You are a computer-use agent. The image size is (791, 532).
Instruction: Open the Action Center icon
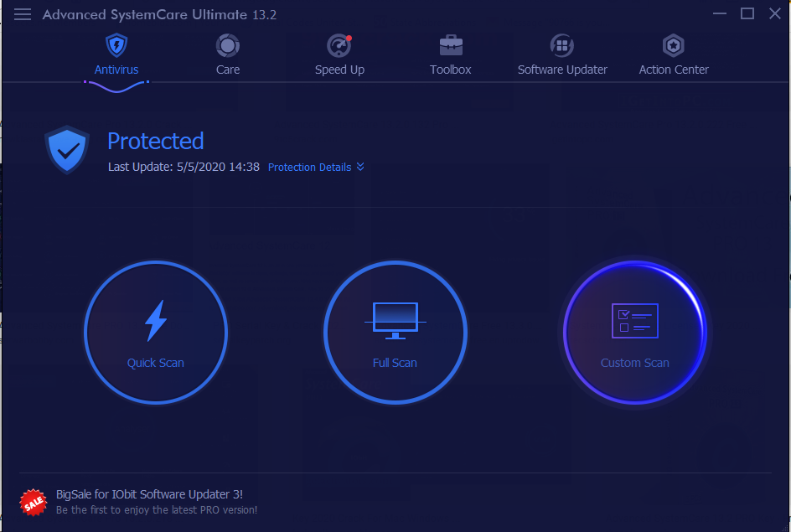click(x=674, y=46)
